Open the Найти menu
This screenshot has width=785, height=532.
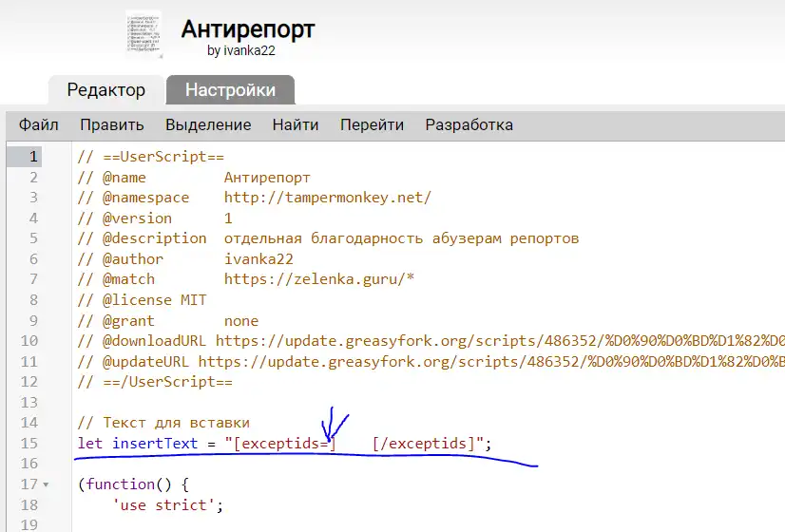pos(296,124)
